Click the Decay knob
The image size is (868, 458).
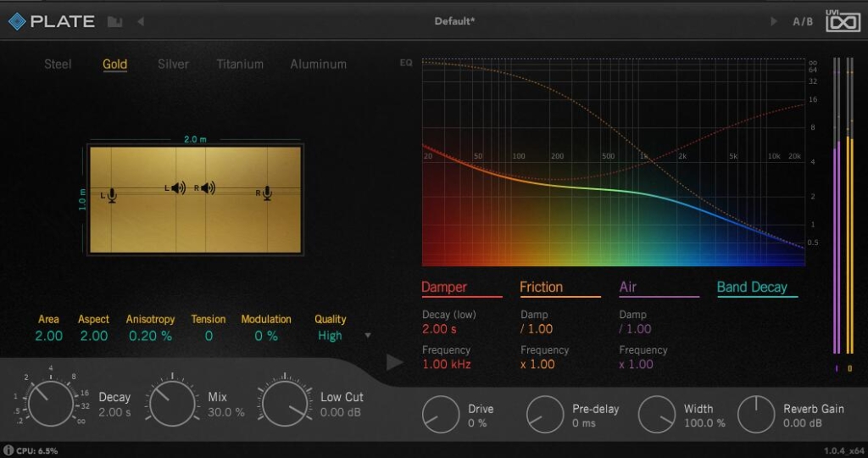[x=50, y=403]
